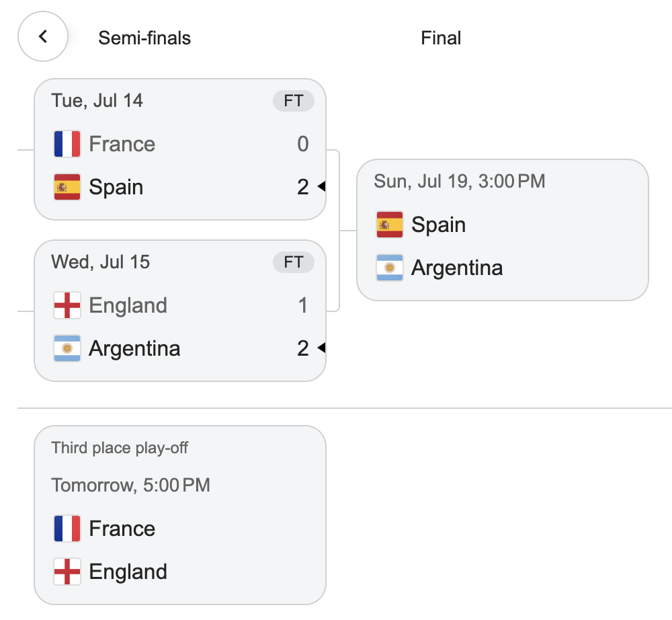Click the winner arrow next to Argentina's score
Viewport: 672px width, 620px height.
321,347
